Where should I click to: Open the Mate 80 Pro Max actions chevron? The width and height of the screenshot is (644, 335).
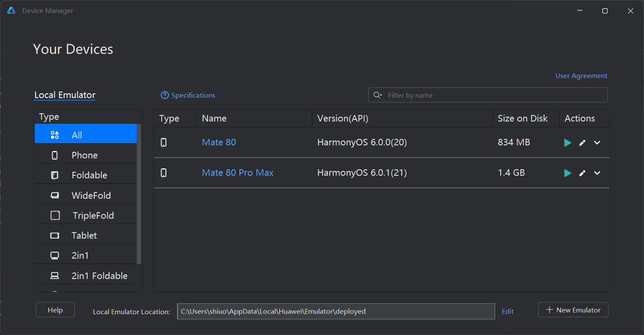[597, 173]
